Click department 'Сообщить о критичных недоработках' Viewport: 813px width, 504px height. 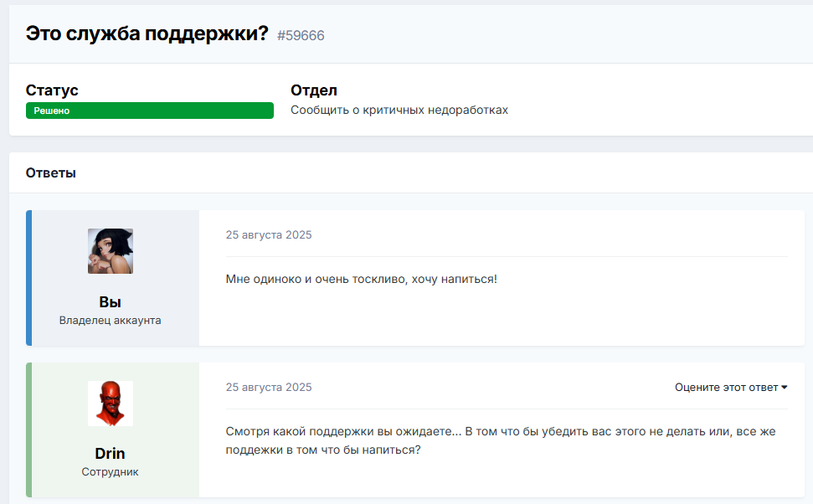[x=399, y=111]
